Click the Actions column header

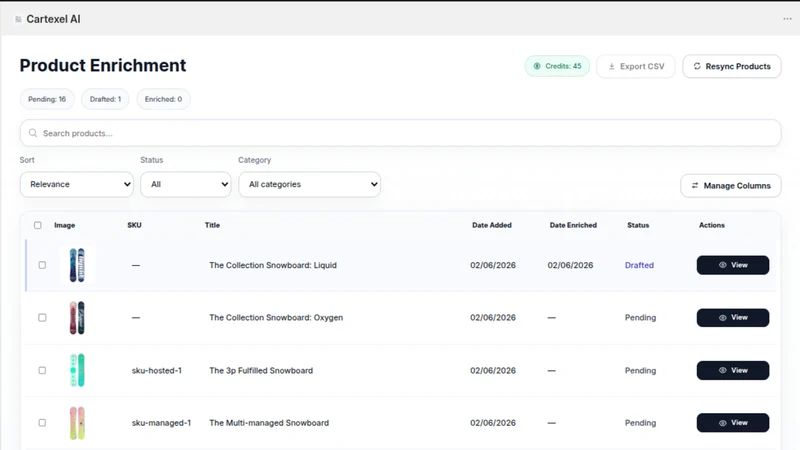(712, 225)
